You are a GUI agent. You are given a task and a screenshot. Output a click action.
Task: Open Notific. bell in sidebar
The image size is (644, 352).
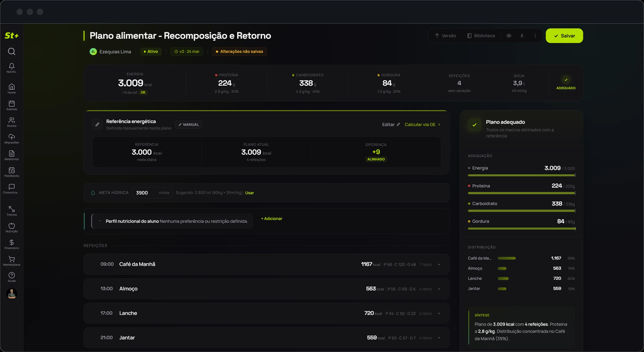coord(12,68)
